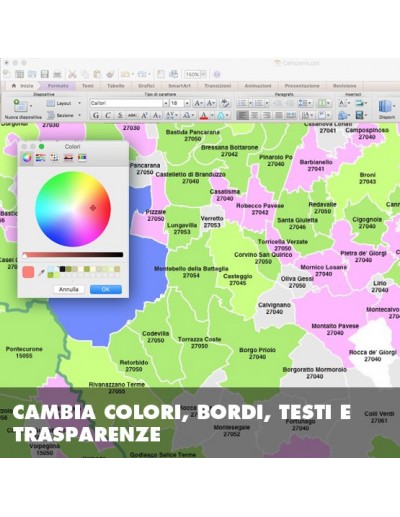The image size is (400, 517).
Task: Open the Tabelle ribbon tab
Action: (116, 86)
